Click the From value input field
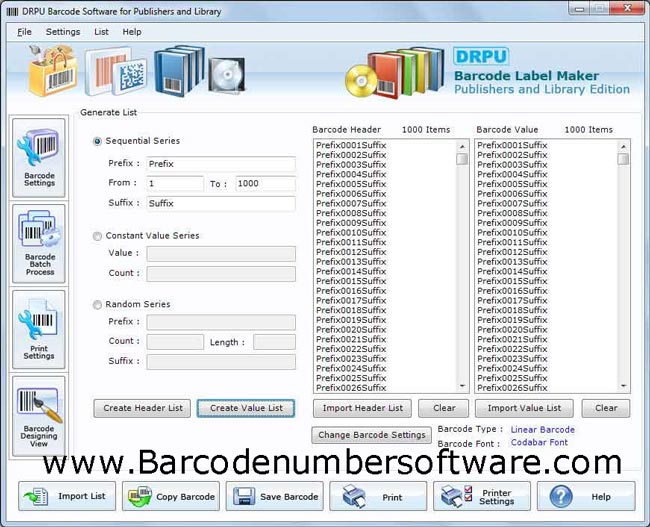 [x=175, y=183]
